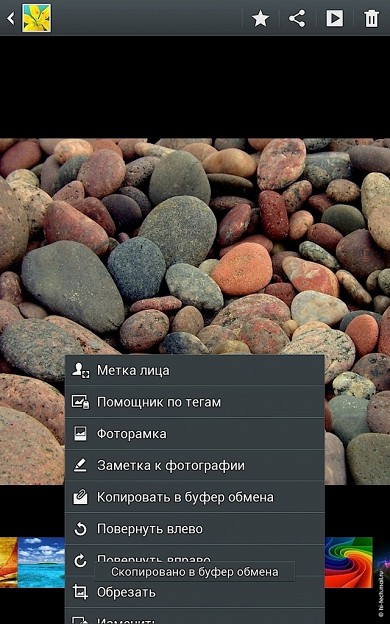Choose Заметка к фотографии

tap(195, 466)
